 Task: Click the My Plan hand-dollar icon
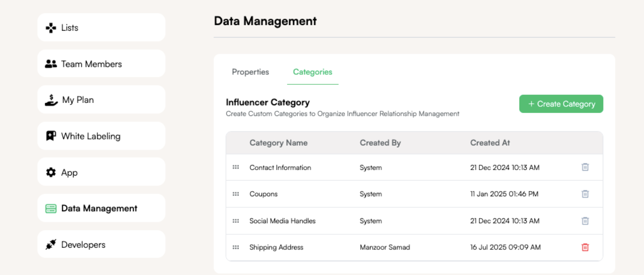(x=51, y=100)
